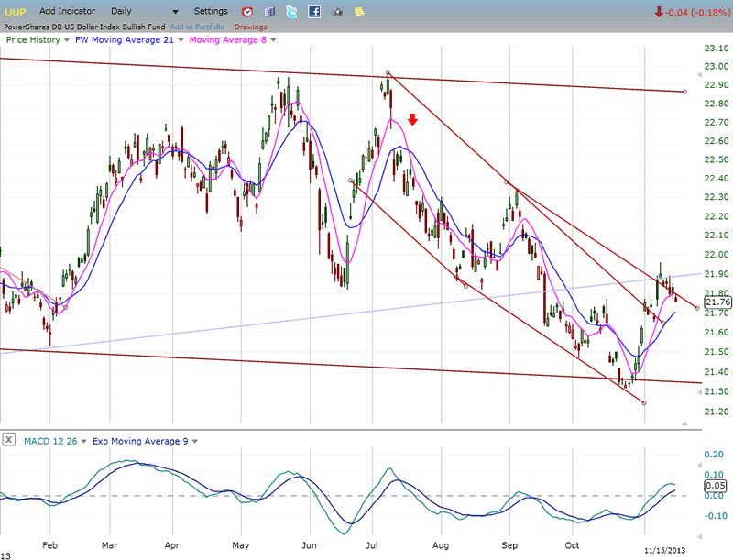
Task: Expand FW Moving Average 21 options
Action: pos(181,40)
